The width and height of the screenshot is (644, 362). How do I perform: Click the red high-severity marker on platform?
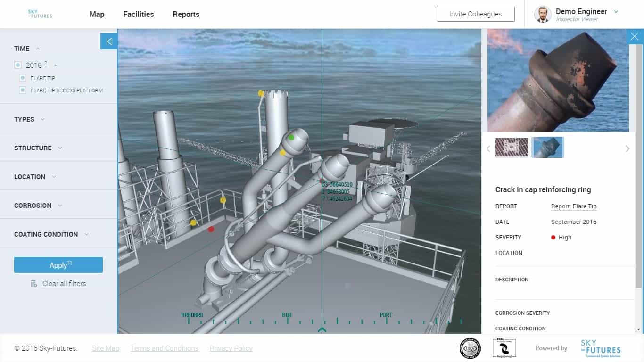(x=211, y=229)
